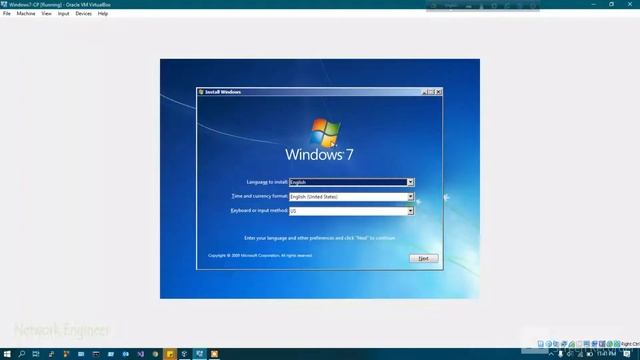Viewport: 640px width, 360px height.
Task: Click the keyboard capture arrow icon
Action: click(617, 344)
